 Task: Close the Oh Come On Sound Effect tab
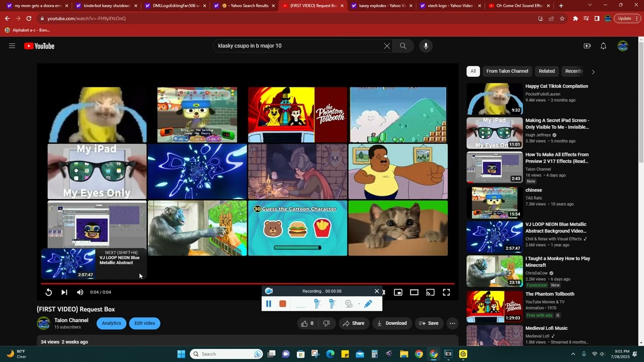(548, 6)
